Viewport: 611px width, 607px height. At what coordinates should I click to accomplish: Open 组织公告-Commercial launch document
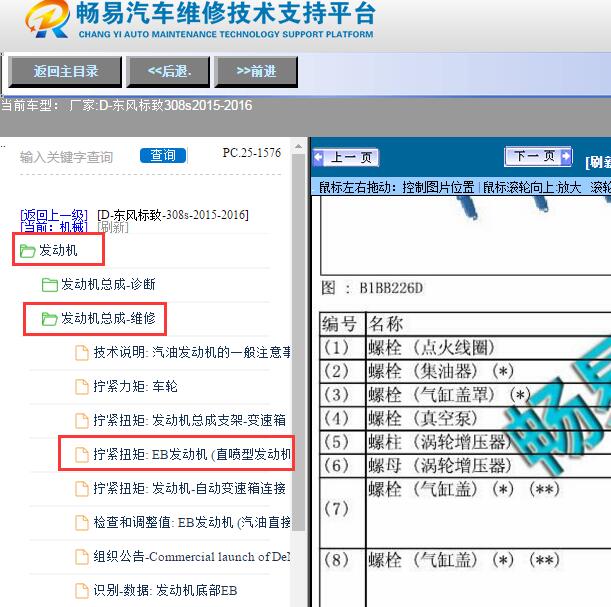point(192,556)
